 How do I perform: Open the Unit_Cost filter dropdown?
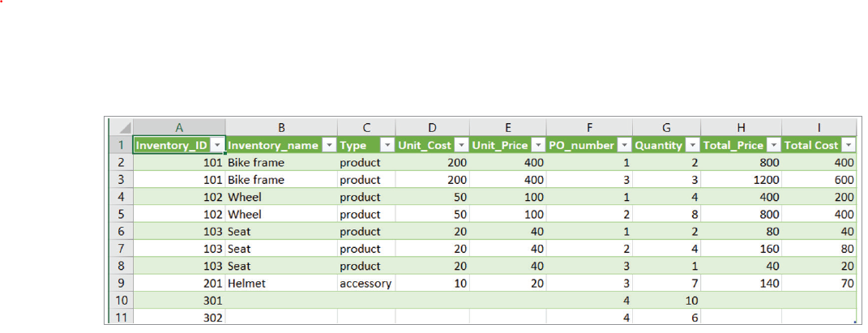click(x=460, y=145)
